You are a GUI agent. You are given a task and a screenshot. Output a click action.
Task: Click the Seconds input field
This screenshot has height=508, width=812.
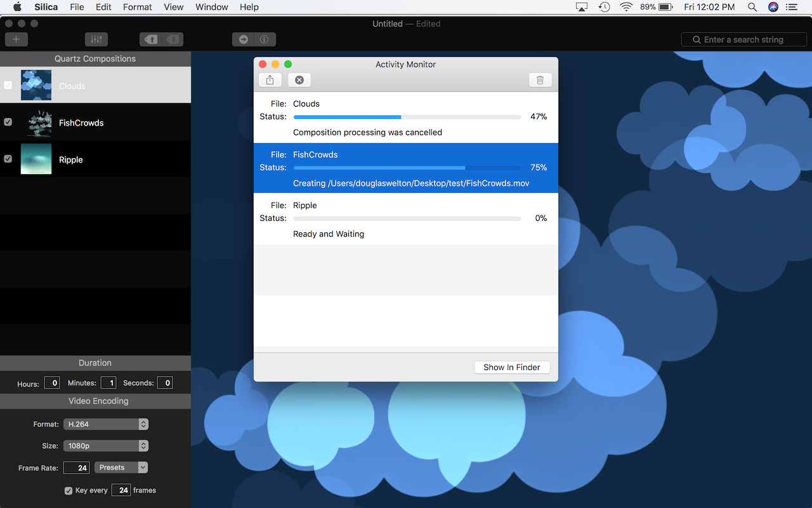coord(165,383)
